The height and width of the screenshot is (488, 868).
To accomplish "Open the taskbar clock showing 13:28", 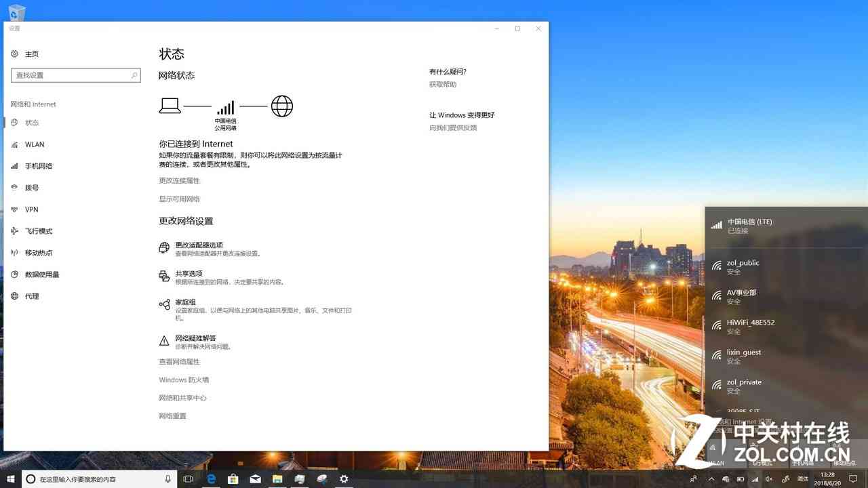I will 827,479.
